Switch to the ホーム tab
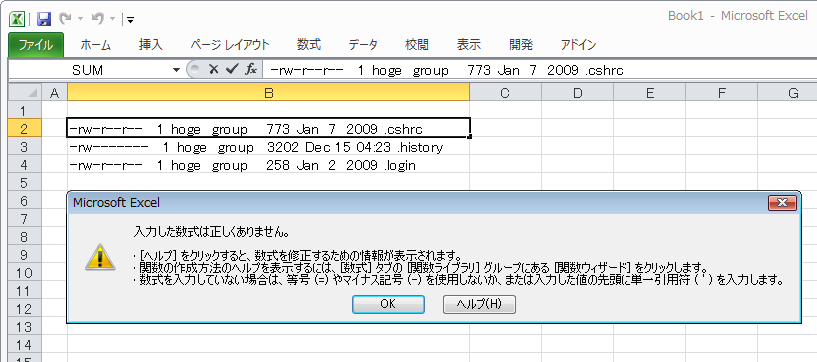This screenshot has height=362, width=817. click(x=95, y=45)
